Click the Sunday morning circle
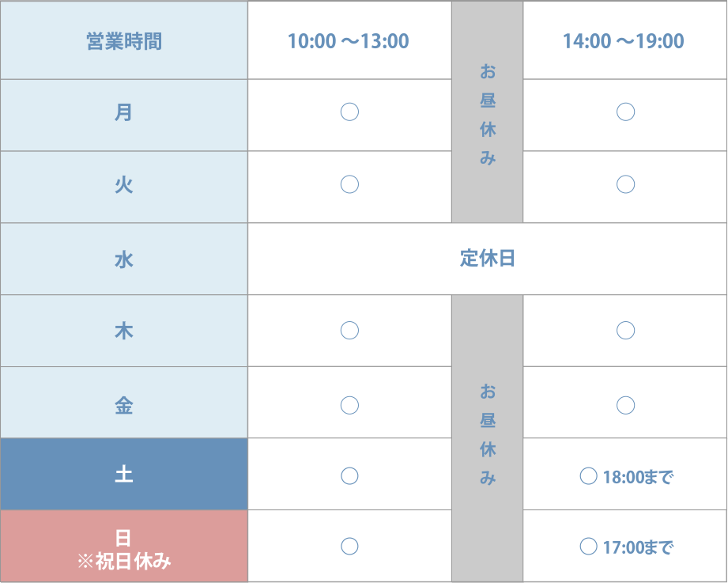 click(349, 546)
